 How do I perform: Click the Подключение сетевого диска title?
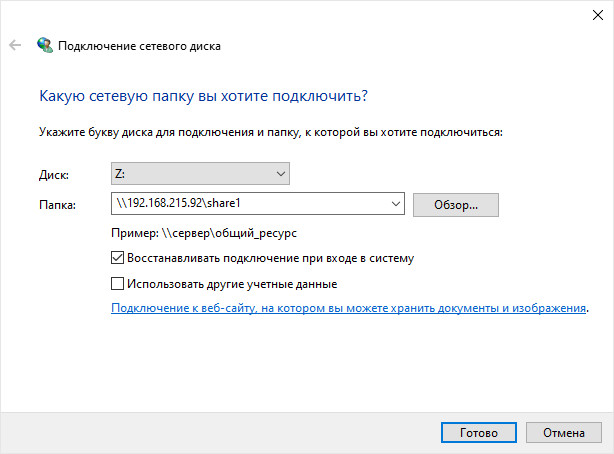click(x=139, y=46)
